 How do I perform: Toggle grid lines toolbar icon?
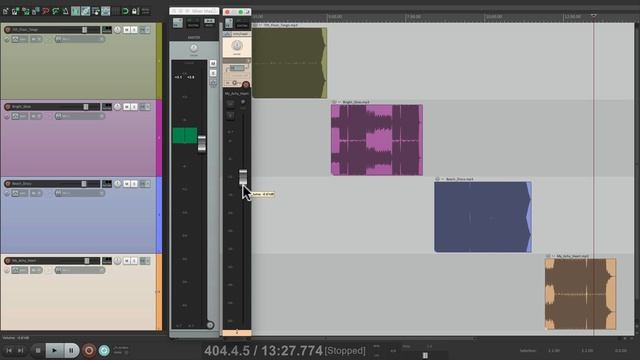tap(116, 11)
